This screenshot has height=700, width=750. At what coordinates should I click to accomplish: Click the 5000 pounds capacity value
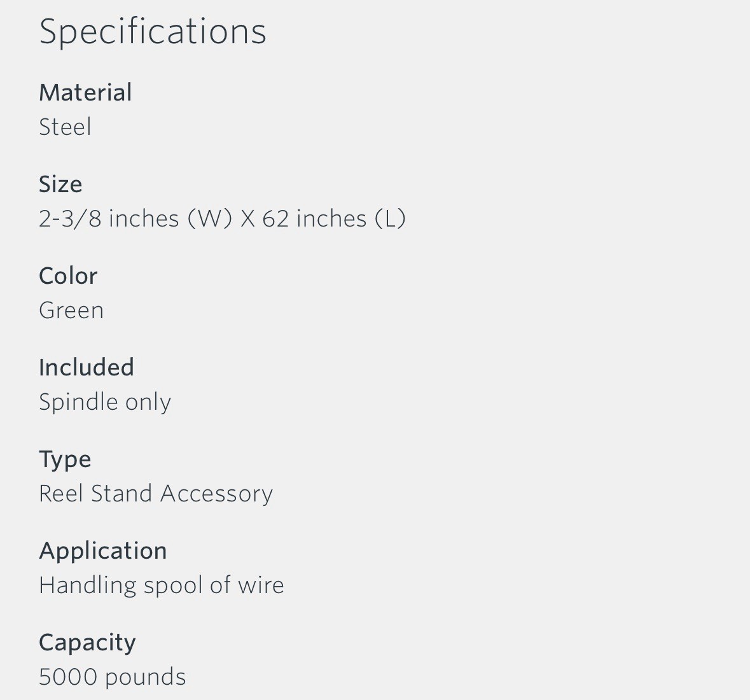coord(112,677)
